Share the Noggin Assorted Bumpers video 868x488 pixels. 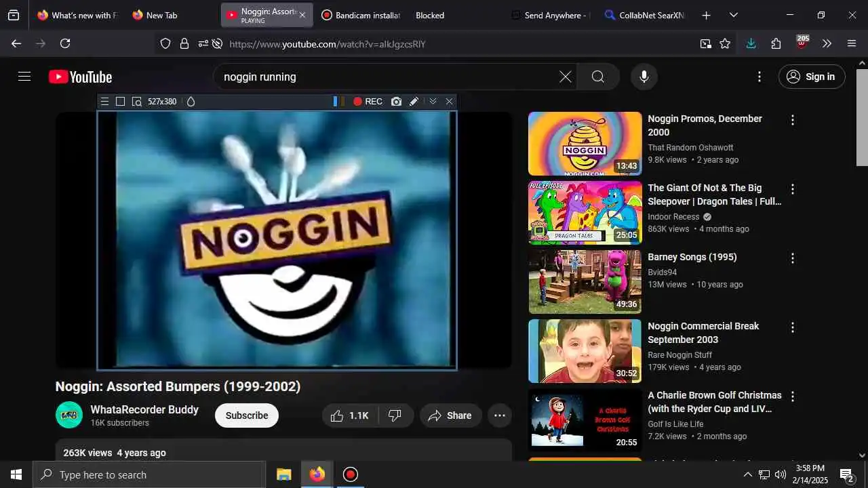click(x=450, y=415)
